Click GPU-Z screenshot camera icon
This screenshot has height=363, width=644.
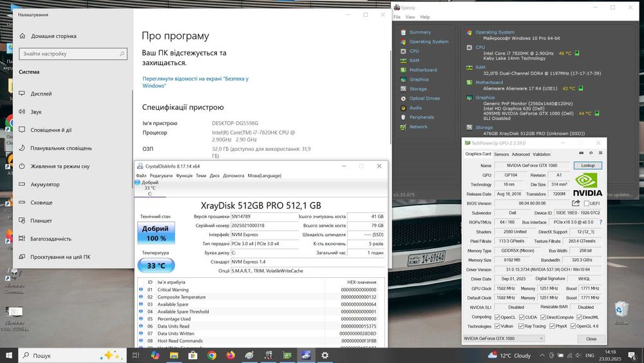coord(581,153)
